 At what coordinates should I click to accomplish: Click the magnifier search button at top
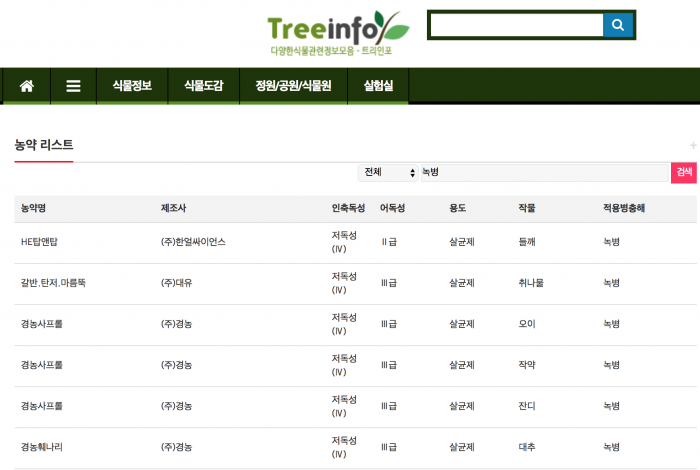[618, 25]
